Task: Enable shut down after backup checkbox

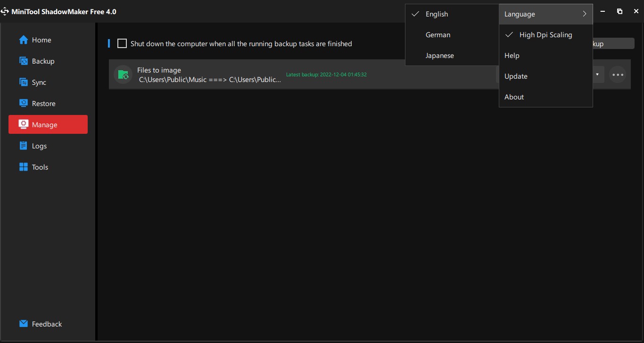Action: coord(122,44)
